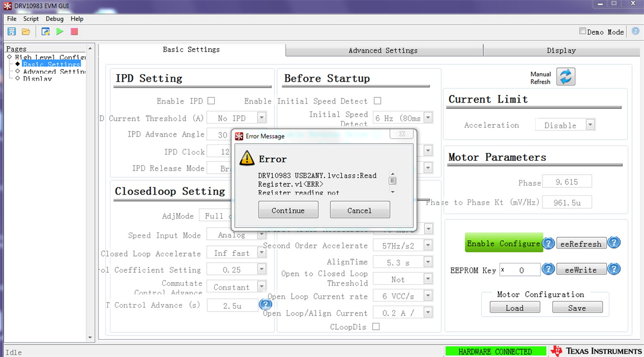Click the red Stop script icon
This screenshot has height=357, width=644.
[x=74, y=32]
